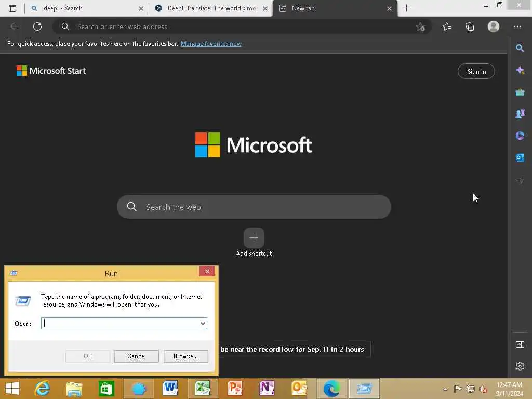Switch to the 'deepl - Search' tab
Viewport: 532px width, 399px height.
click(x=87, y=8)
